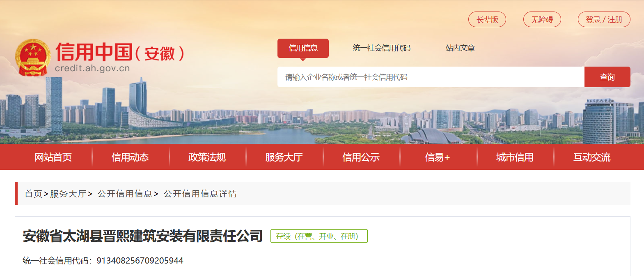The height and width of the screenshot is (280, 644).
Task: Click the 首页 breadcrumb link
Action: 33,194
